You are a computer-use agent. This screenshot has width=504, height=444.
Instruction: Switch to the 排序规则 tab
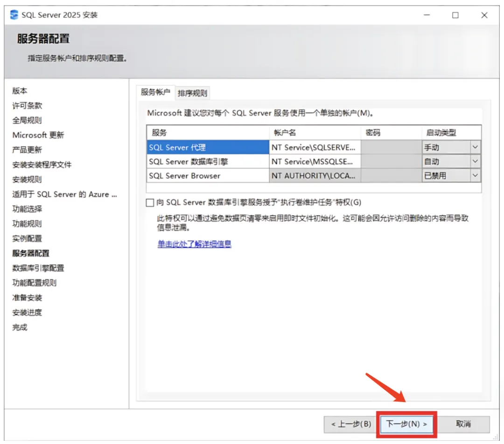point(192,93)
